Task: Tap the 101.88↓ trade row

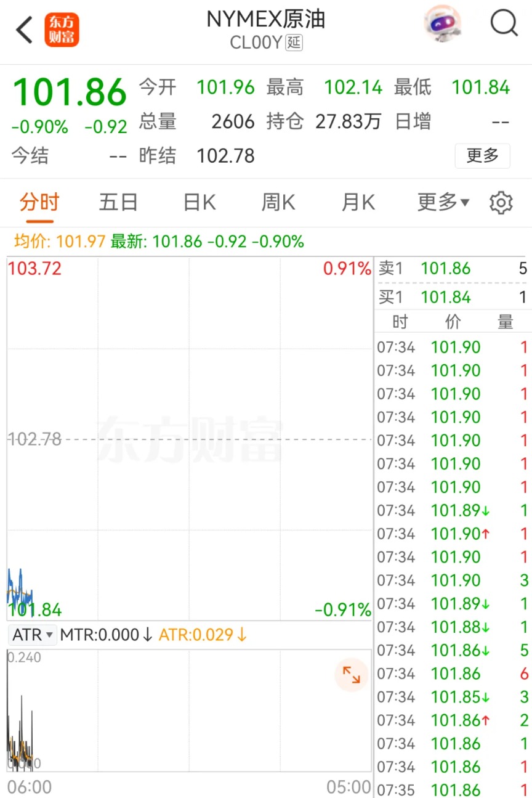Action: [x=453, y=627]
